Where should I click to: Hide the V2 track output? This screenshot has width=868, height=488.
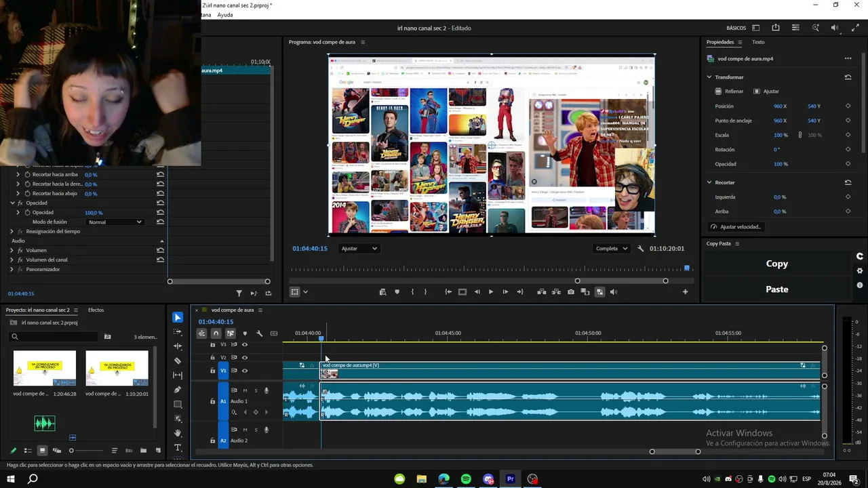(x=245, y=357)
